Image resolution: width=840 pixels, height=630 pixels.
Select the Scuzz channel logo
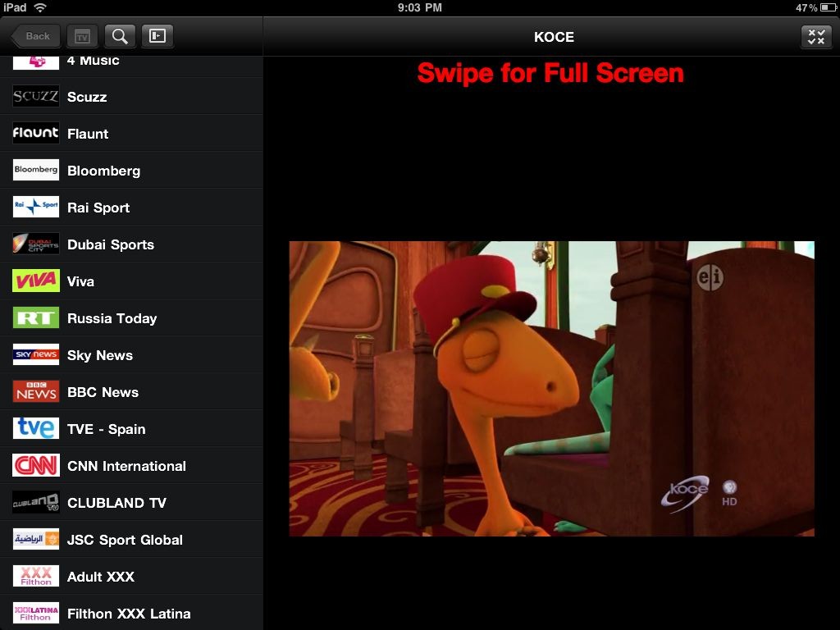tap(36, 96)
